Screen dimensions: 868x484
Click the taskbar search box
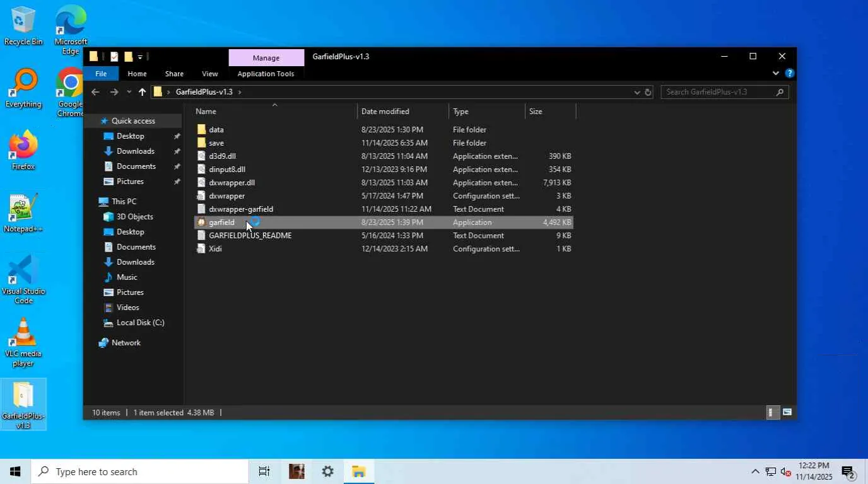pyautogui.click(x=139, y=471)
